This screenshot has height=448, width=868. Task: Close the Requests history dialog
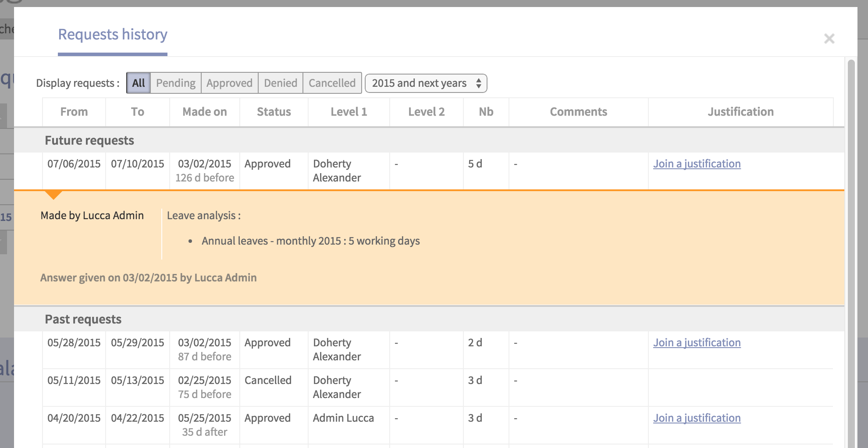coord(829,39)
